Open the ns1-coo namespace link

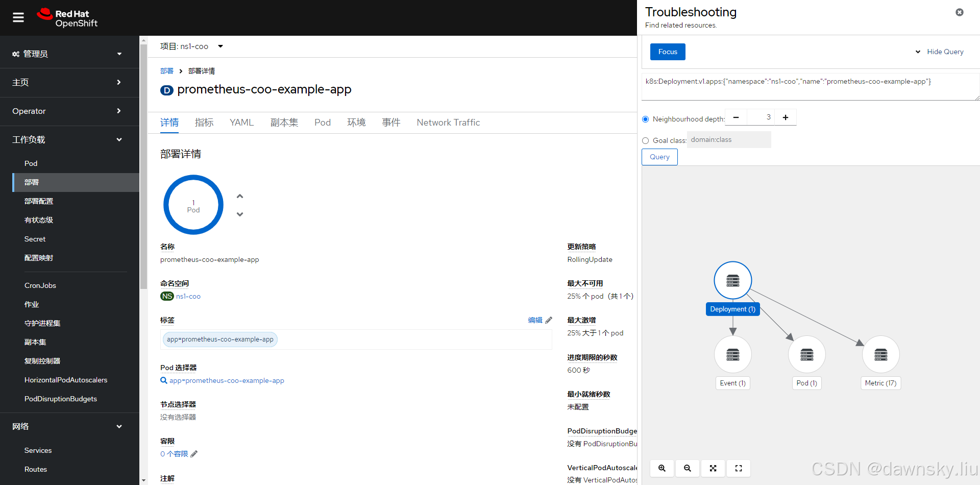pyautogui.click(x=188, y=296)
